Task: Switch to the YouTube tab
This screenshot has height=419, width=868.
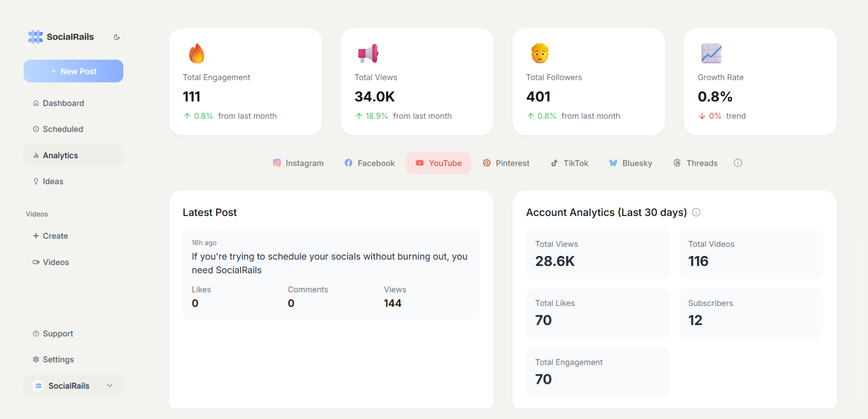Action: click(438, 163)
